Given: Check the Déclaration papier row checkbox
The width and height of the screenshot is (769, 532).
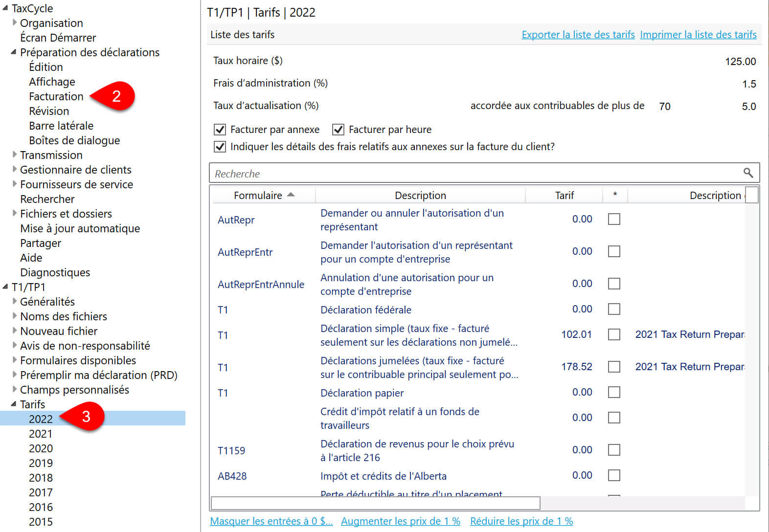Looking at the screenshot, I should (x=614, y=392).
